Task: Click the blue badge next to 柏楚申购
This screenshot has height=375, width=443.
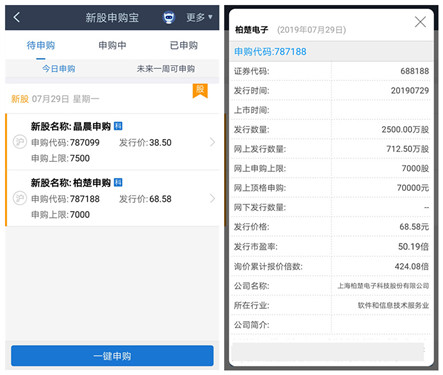Action: point(118,182)
